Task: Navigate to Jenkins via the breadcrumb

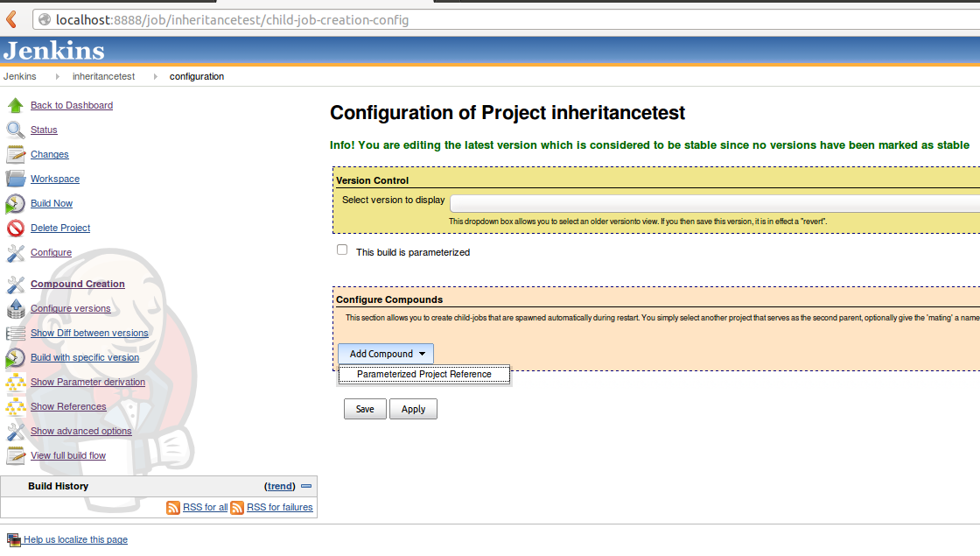Action: click(19, 76)
